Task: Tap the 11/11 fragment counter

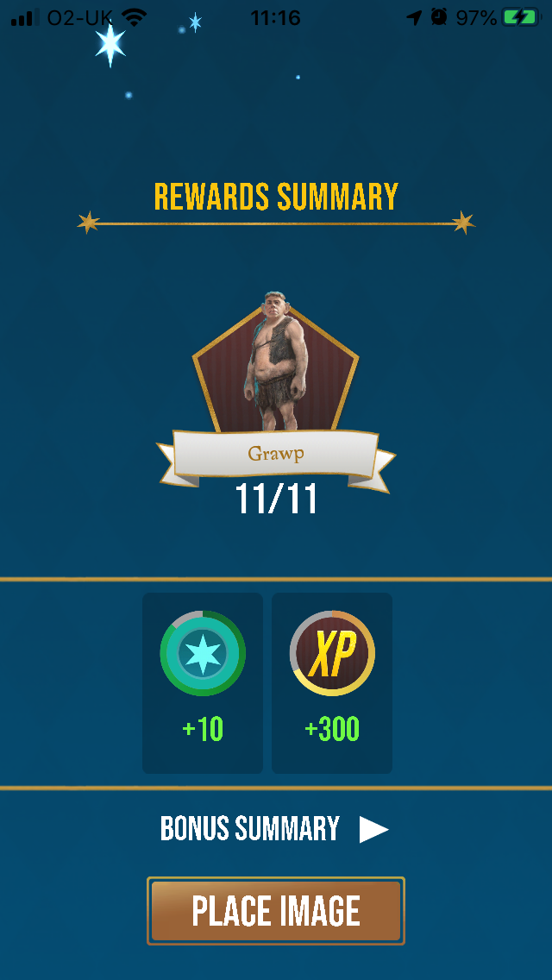Action: point(276,498)
